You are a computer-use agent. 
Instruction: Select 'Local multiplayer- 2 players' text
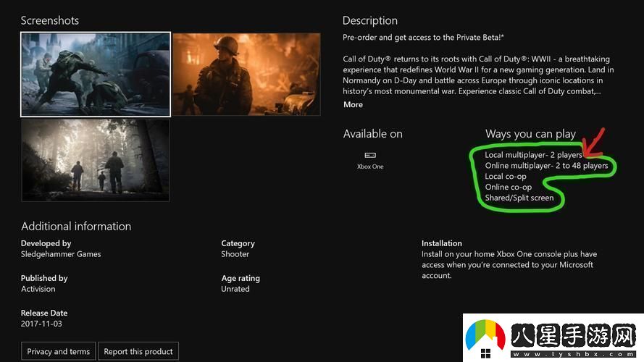click(533, 155)
